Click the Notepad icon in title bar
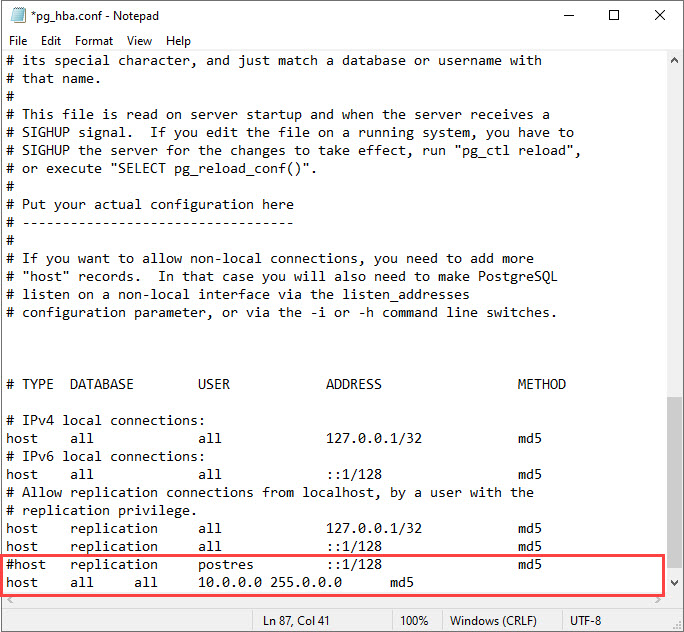 click(x=17, y=16)
